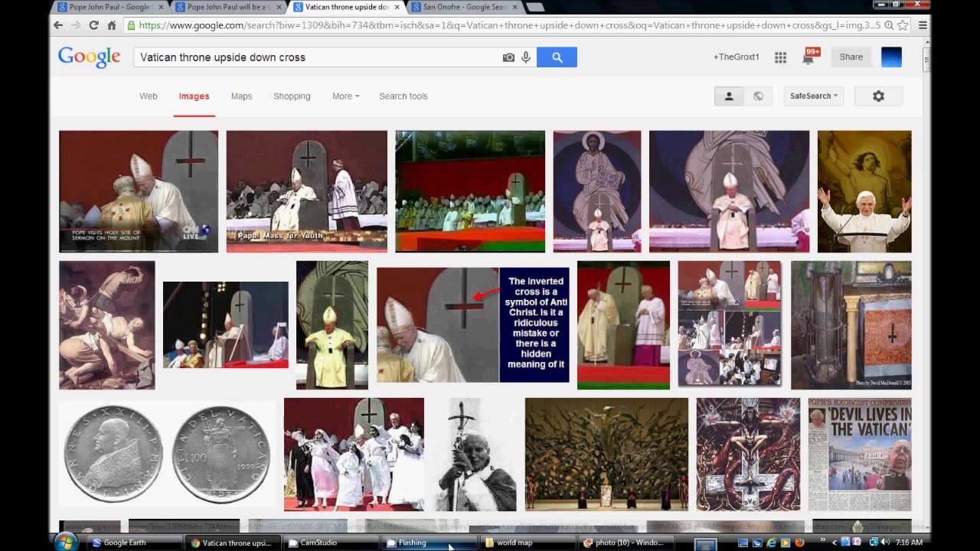This screenshot has height=551, width=980.
Task: Open world map folder from taskbar
Action: click(528, 543)
